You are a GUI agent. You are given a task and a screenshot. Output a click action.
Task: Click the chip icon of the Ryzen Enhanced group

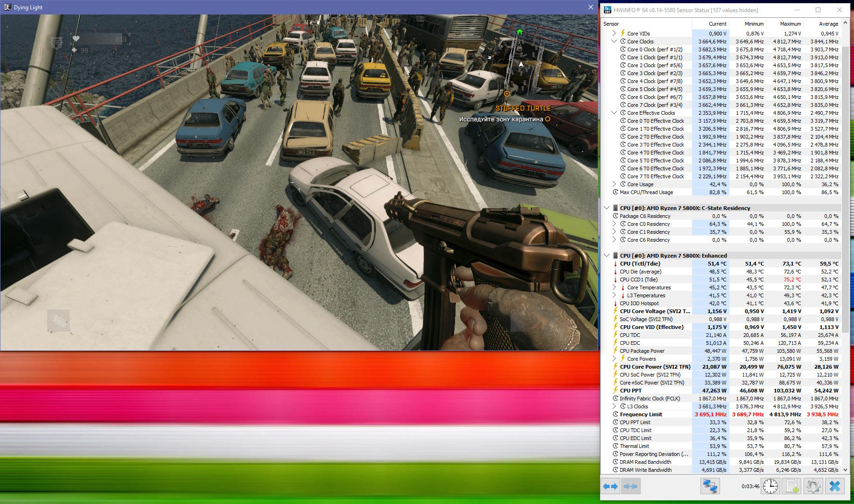(x=616, y=256)
